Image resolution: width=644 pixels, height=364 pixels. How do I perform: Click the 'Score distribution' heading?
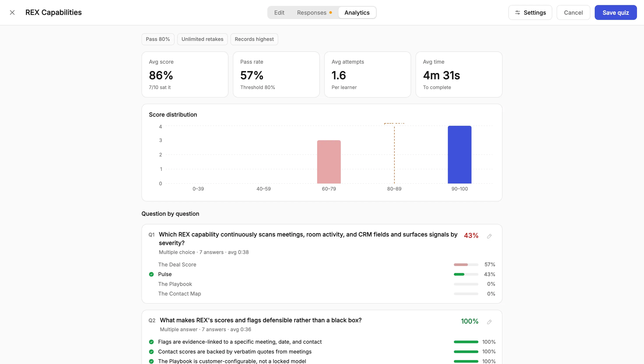173,114
